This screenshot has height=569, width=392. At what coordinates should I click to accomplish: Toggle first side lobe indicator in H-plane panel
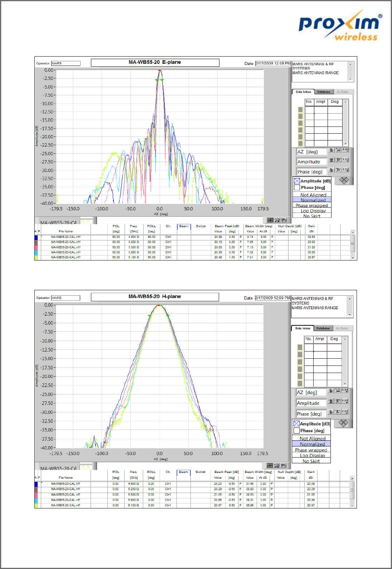(300, 347)
